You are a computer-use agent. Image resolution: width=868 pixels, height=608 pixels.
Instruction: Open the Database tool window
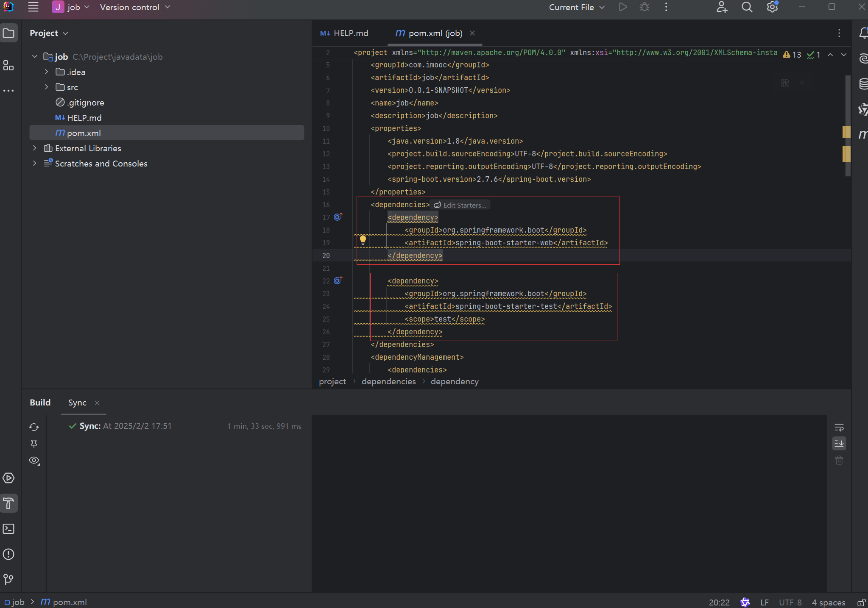point(863,84)
